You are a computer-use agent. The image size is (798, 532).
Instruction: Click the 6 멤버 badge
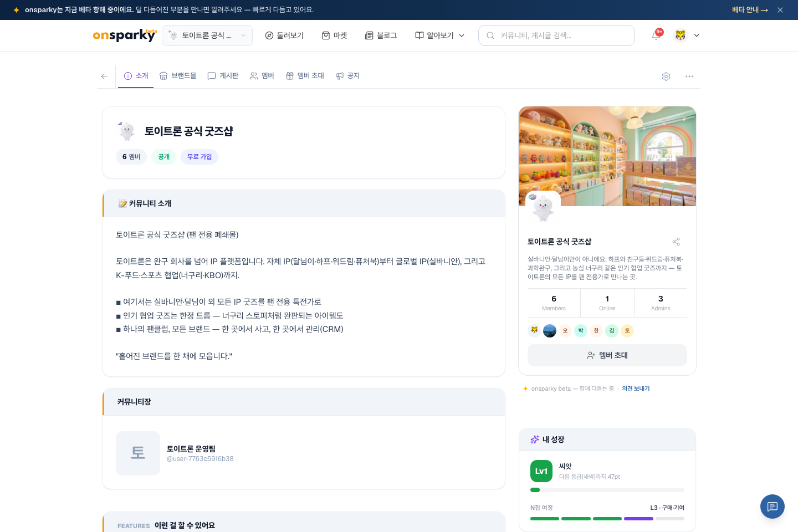[131, 157]
